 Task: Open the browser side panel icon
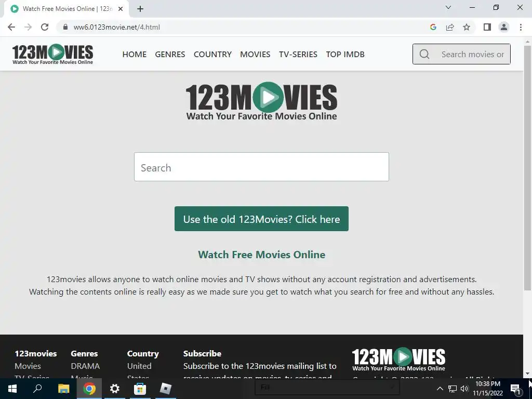pos(487,27)
